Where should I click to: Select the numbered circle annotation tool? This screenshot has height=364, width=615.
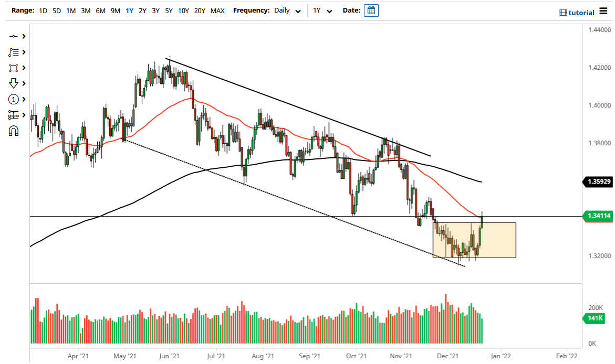pyautogui.click(x=14, y=99)
